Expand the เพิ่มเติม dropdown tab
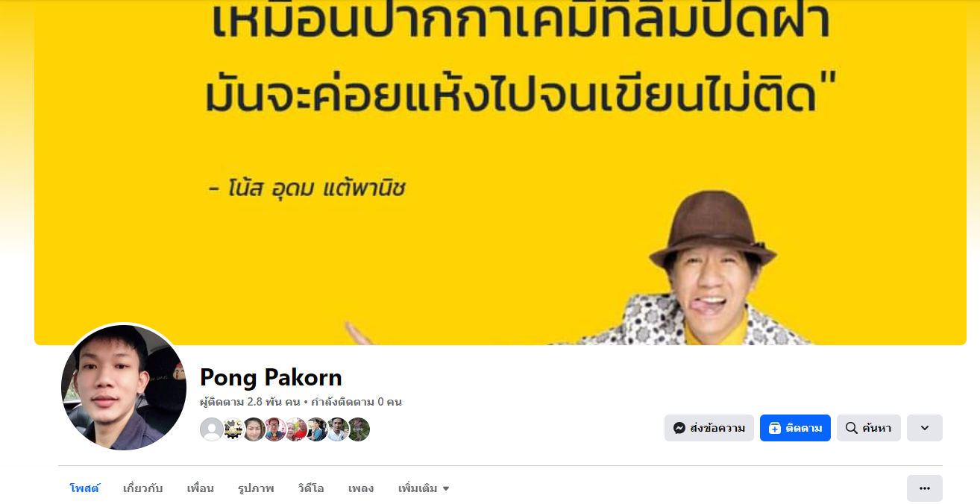The image size is (980, 504). click(424, 489)
